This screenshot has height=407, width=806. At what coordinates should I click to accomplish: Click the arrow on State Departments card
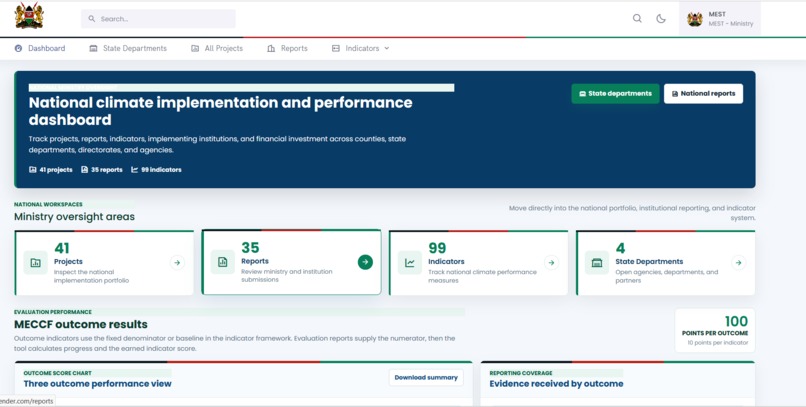click(738, 263)
